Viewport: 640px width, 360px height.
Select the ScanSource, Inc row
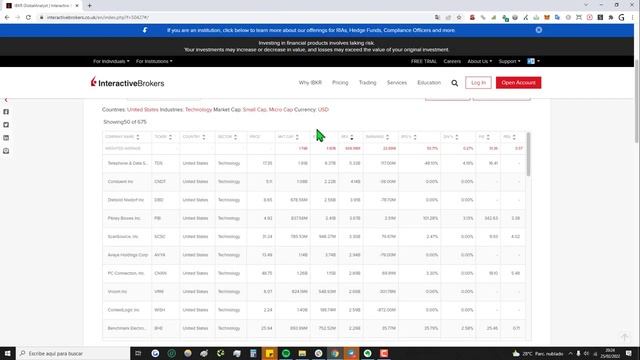coord(314,237)
